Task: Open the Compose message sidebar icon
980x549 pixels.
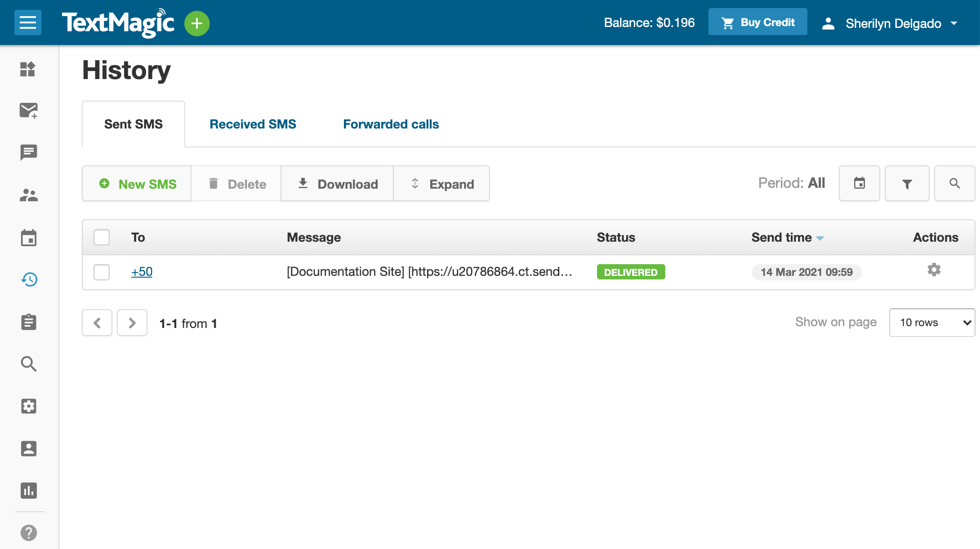Action: click(29, 111)
